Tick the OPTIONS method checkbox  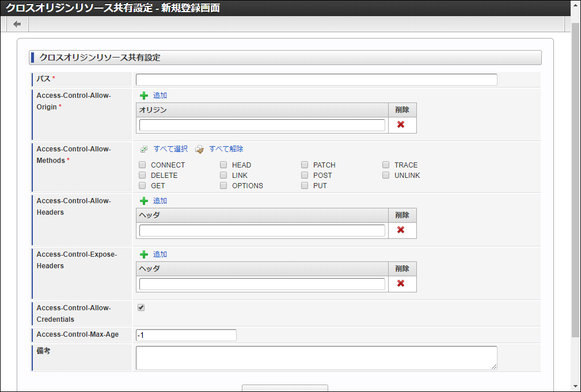(223, 186)
